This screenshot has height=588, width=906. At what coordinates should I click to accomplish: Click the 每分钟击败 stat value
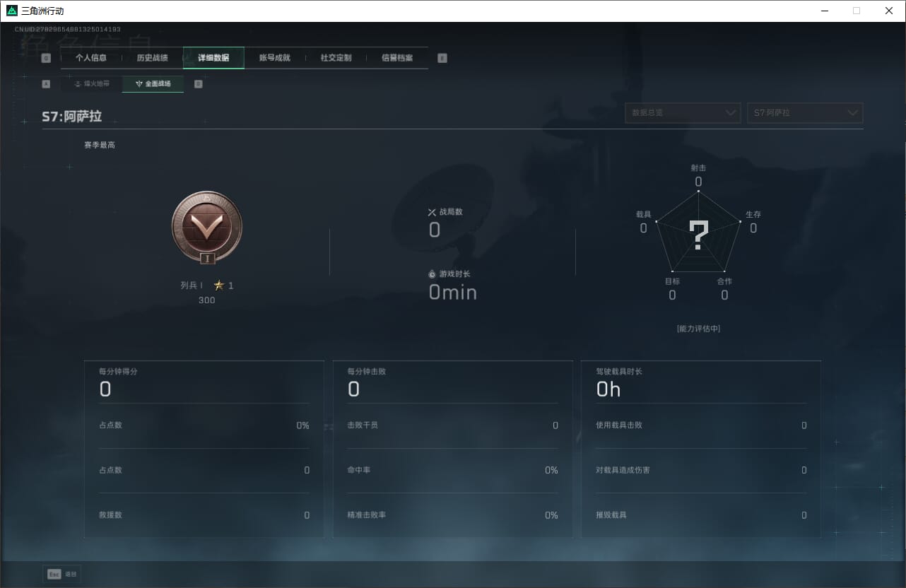[x=354, y=389]
